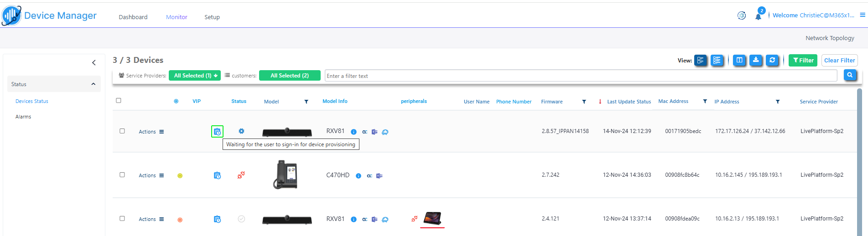Tick the checkbox for device 00171905bedc
The width and height of the screenshot is (868, 236).
point(122,131)
